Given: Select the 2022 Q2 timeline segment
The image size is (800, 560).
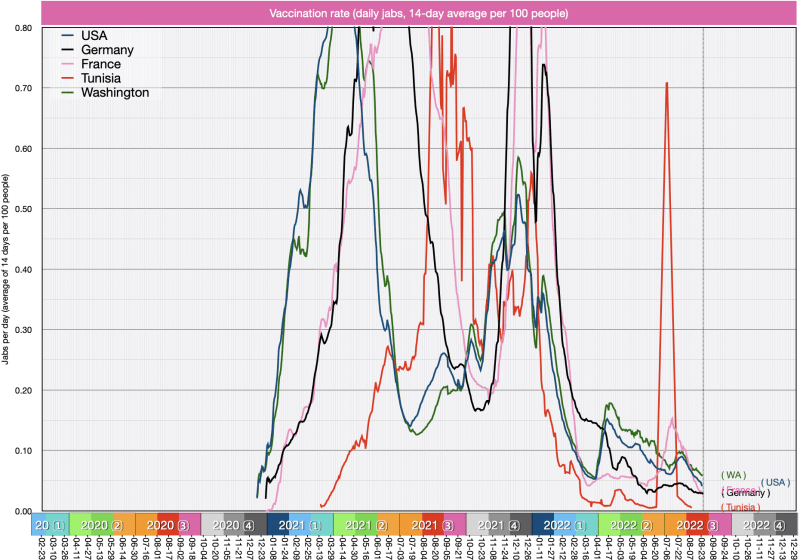Looking at the screenshot, I should [630, 524].
